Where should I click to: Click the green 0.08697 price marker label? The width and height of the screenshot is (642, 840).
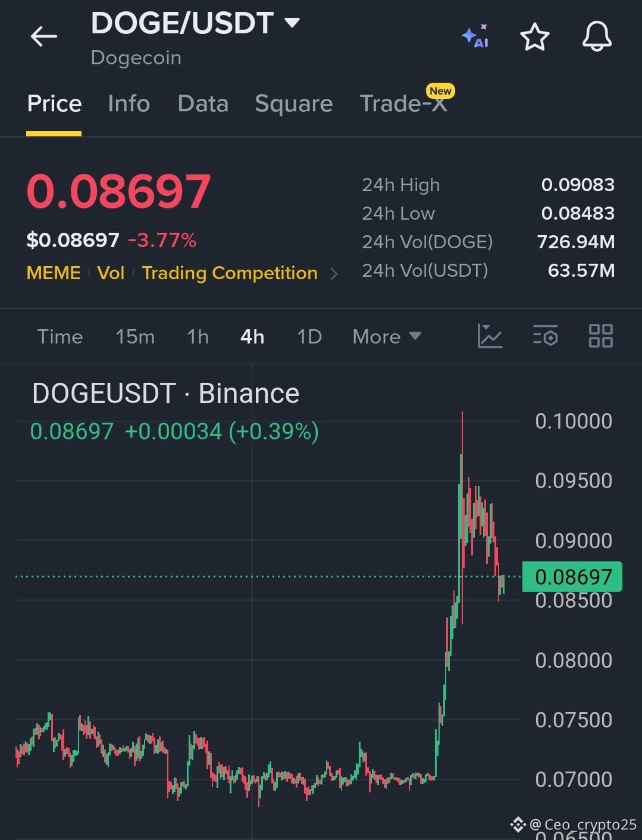pos(572,576)
